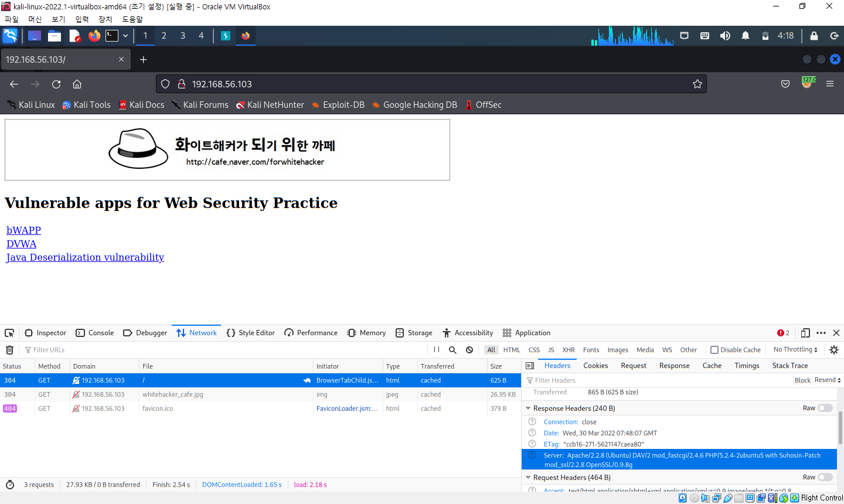This screenshot has height=504, width=844.
Task: Open bWAPP link
Action: [x=23, y=230]
